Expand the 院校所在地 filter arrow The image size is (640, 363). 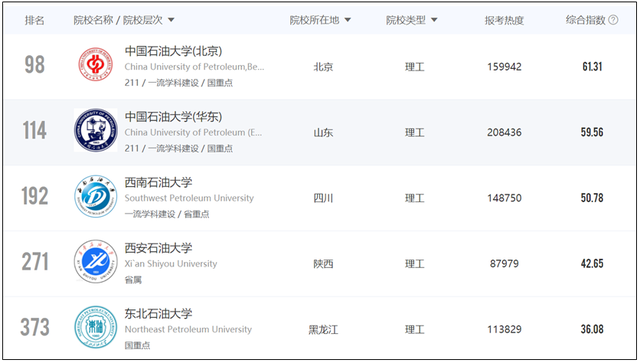click(347, 20)
